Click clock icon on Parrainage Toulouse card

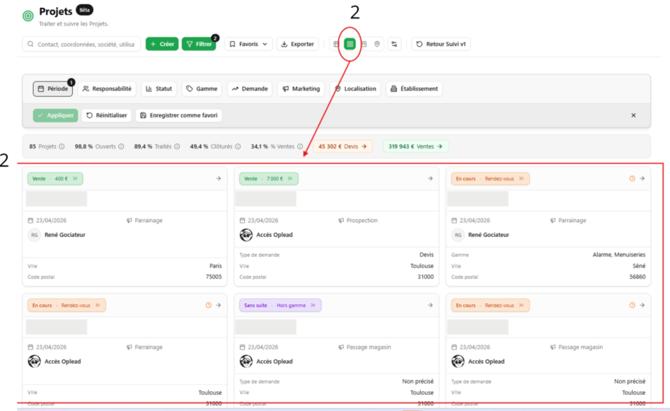pos(209,305)
